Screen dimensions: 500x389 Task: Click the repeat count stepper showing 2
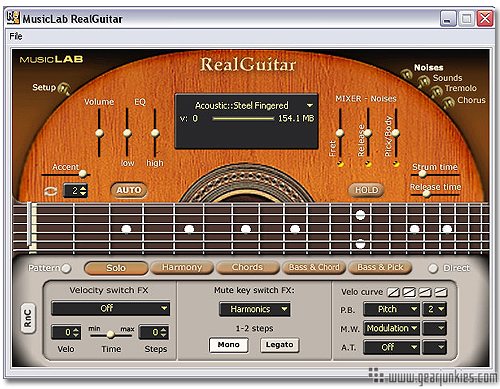(x=75, y=191)
